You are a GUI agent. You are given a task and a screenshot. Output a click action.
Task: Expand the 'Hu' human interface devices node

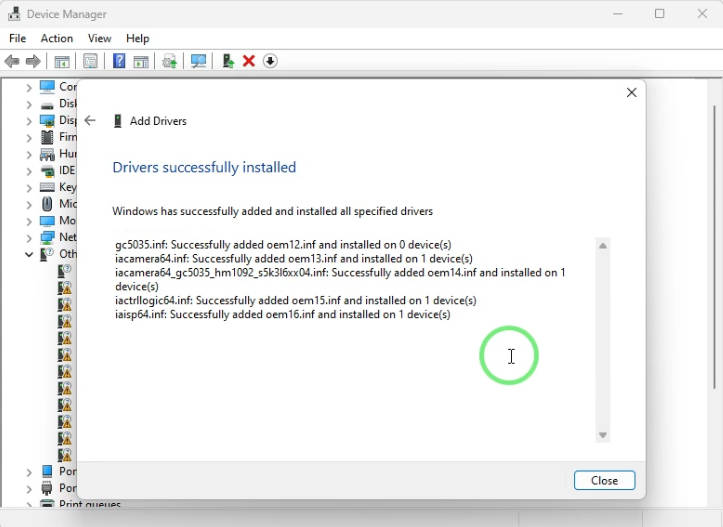tap(29, 154)
